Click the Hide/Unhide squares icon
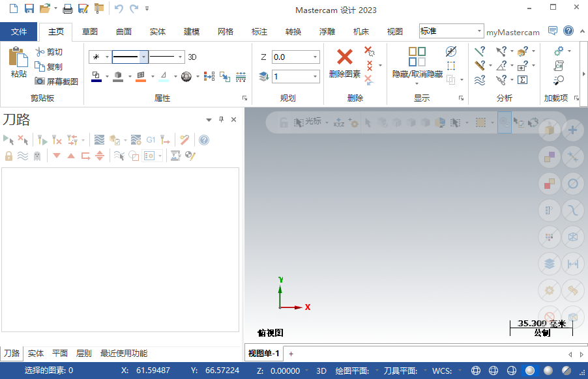The width and height of the screenshot is (588, 379). coord(417,57)
